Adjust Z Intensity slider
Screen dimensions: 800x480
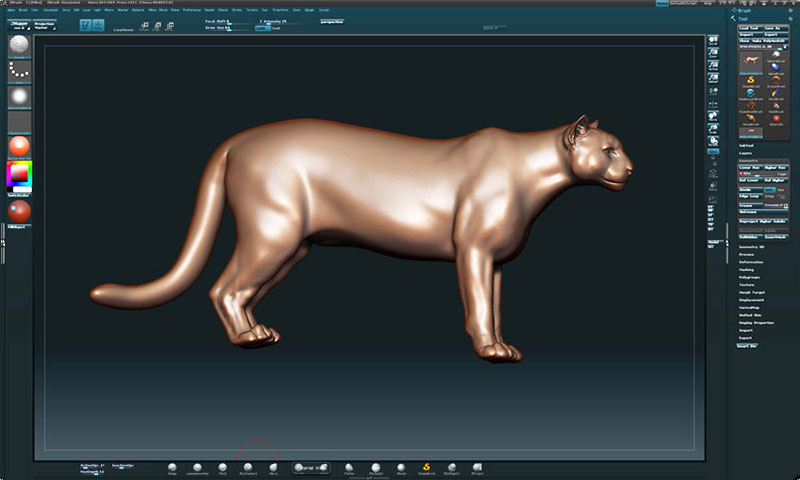(280, 22)
